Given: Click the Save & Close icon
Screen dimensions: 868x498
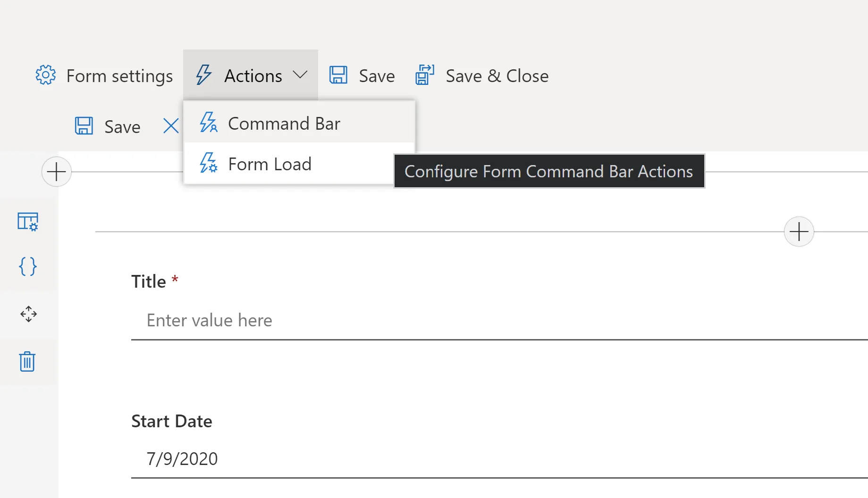Looking at the screenshot, I should click(x=424, y=74).
